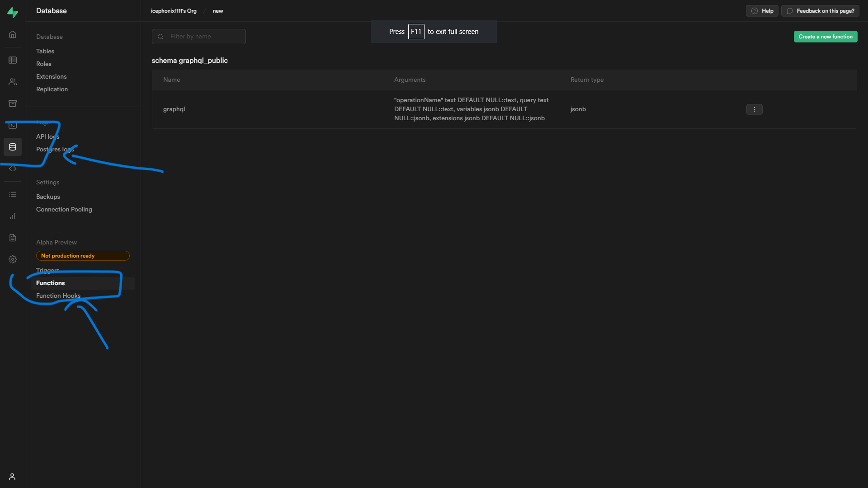Open Feedback on this page

[821, 11]
